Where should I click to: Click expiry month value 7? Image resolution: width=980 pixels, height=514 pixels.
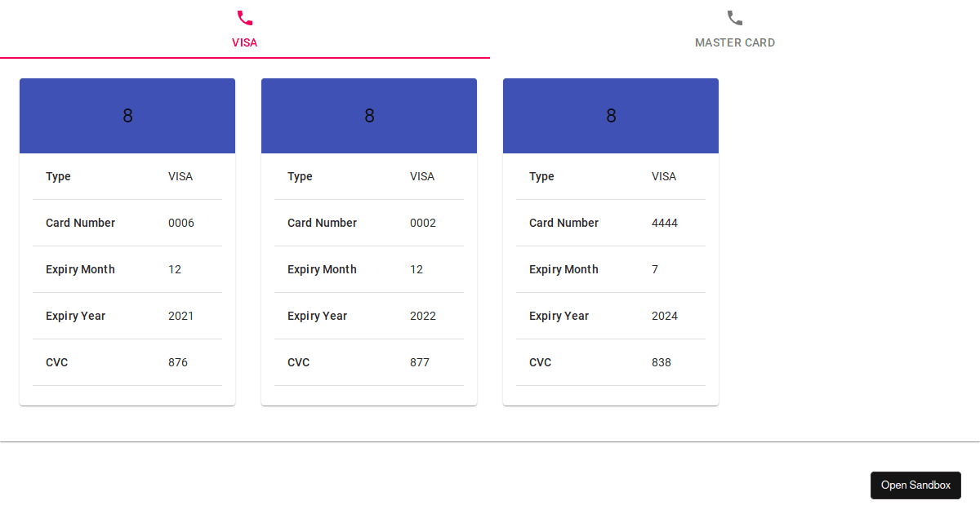click(655, 269)
